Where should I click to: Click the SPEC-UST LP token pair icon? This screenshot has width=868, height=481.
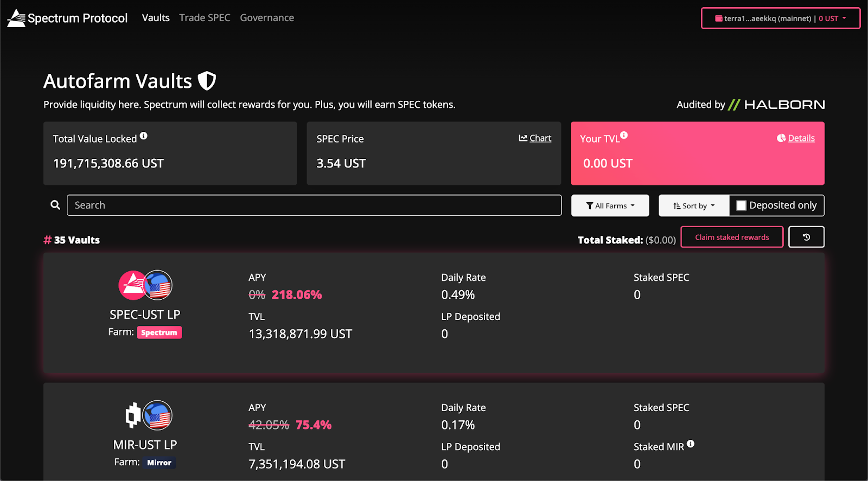click(x=145, y=285)
